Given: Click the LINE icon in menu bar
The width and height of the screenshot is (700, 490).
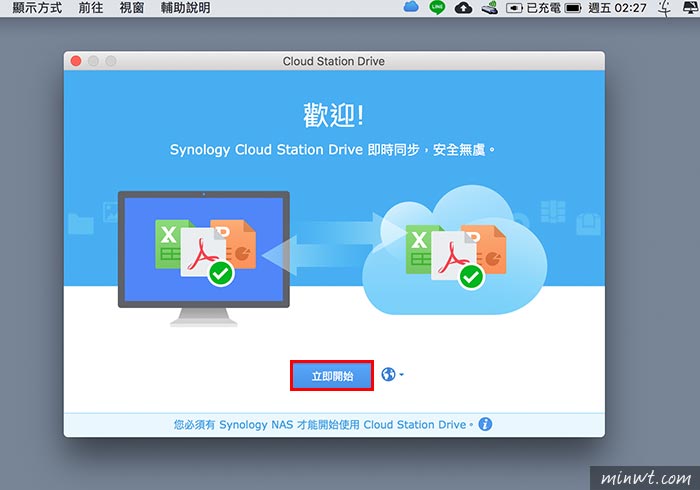Looking at the screenshot, I should pyautogui.click(x=437, y=8).
